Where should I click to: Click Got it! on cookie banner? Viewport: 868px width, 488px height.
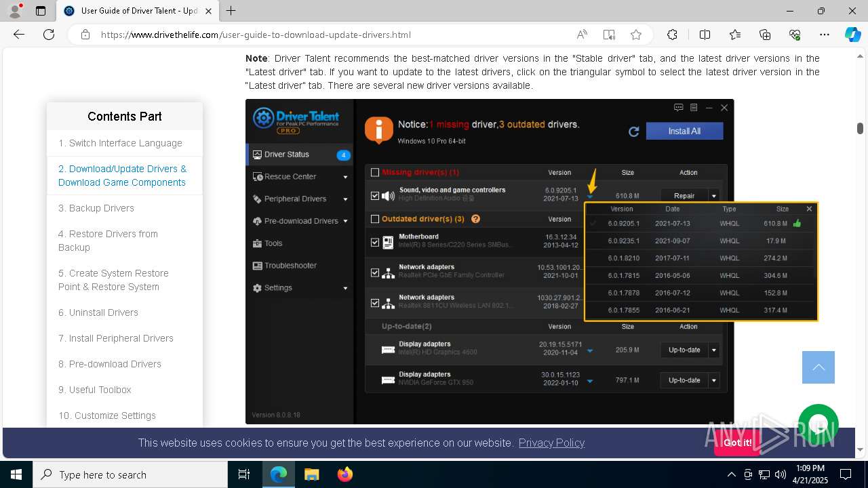coord(737,443)
